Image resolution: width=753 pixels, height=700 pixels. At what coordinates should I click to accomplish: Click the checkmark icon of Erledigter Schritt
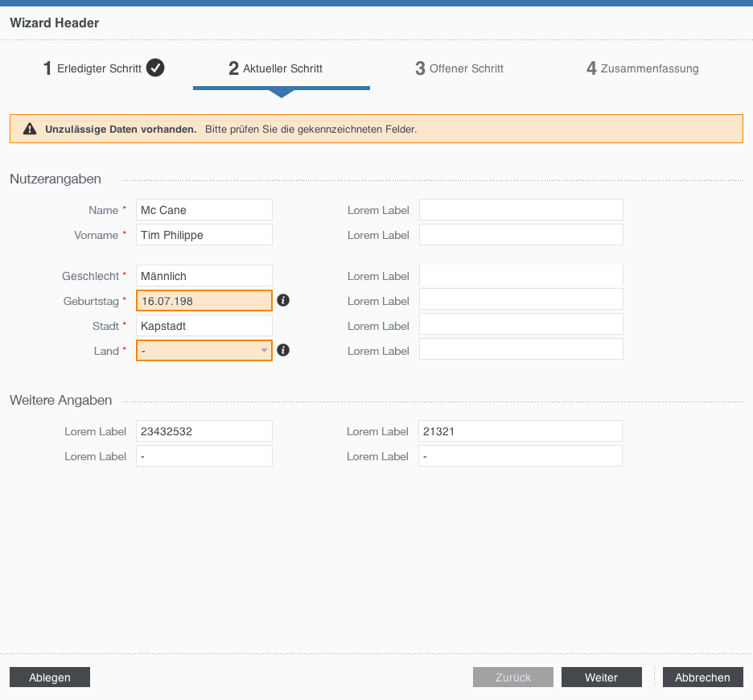[x=155, y=68]
